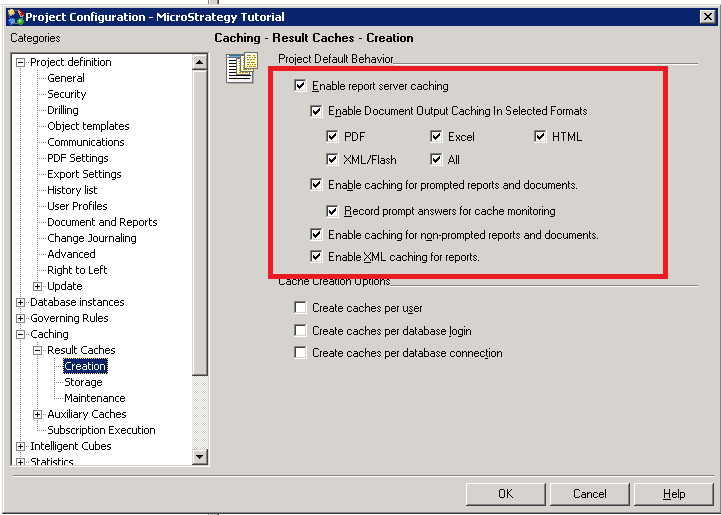Click the Cancel button
The image size is (721, 515).
(589, 494)
